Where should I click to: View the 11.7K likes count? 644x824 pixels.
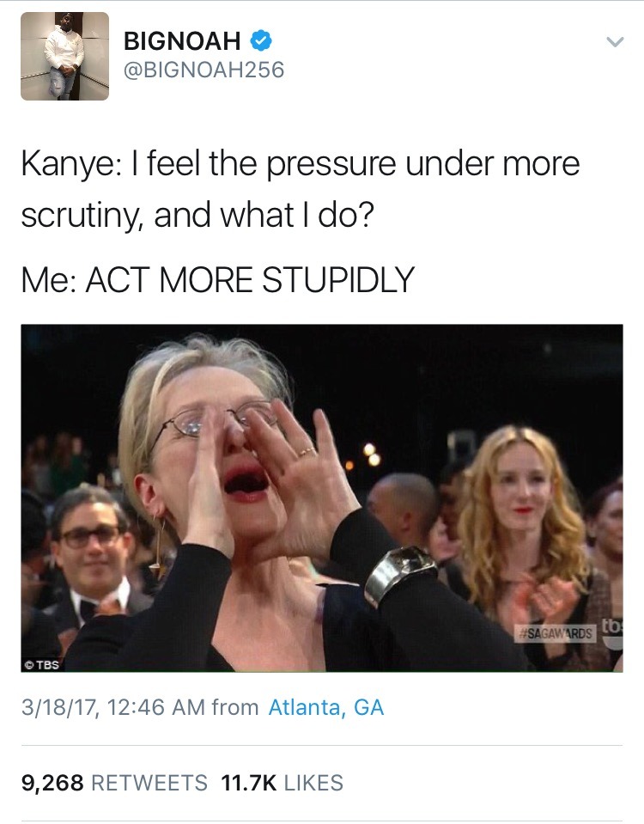(248, 783)
